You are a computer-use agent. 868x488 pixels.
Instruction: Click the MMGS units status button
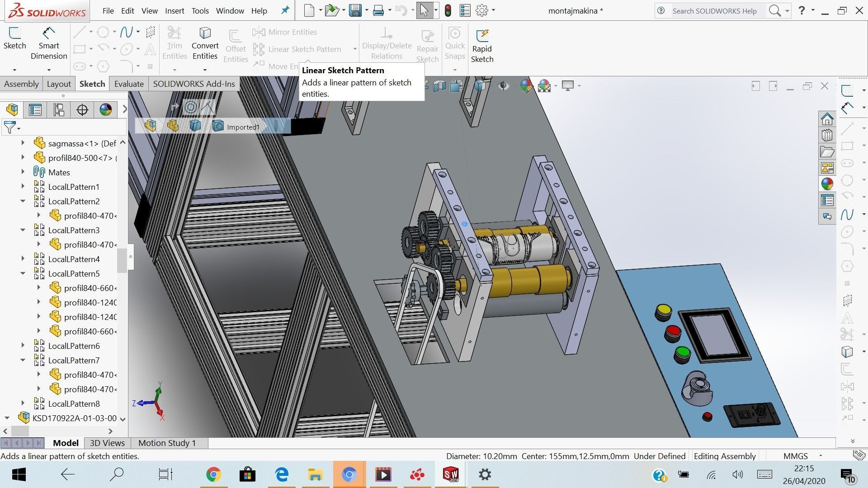click(795, 456)
